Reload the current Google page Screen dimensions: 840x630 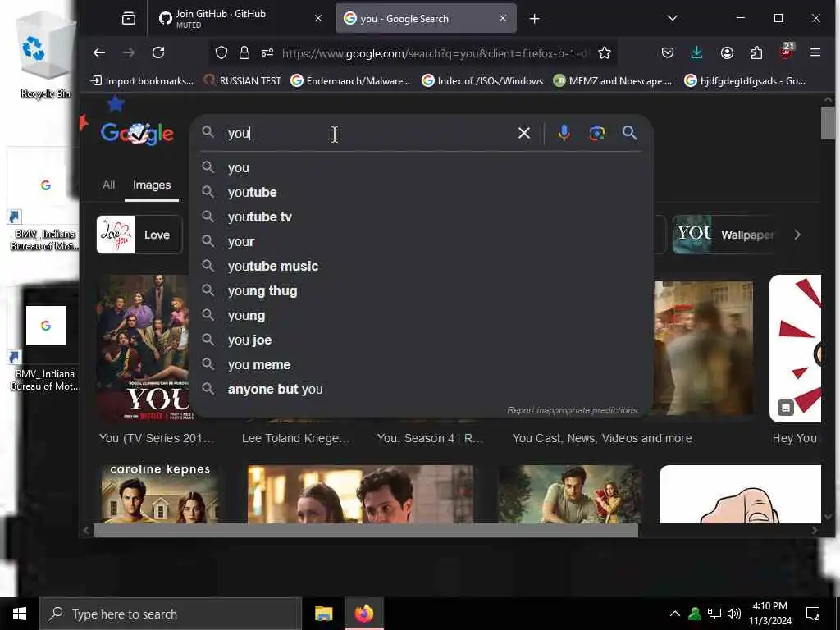pyautogui.click(x=158, y=52)
